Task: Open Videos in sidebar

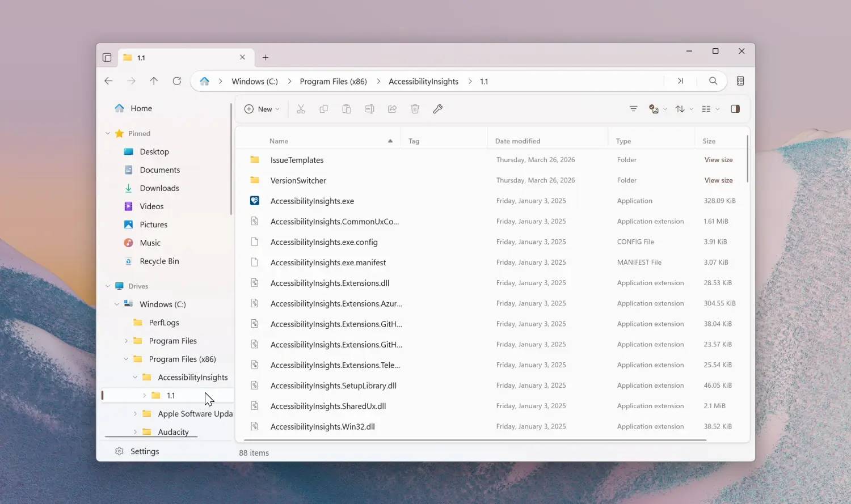Action: (151, 206)
